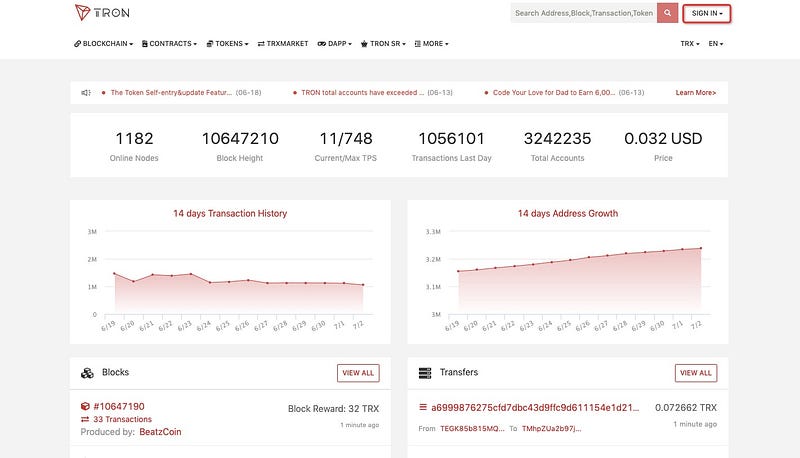This screenshot has height=458, width=800.
Task: Open transfer hash a6999876275cfd7dbc43
Action: point(535,408)
